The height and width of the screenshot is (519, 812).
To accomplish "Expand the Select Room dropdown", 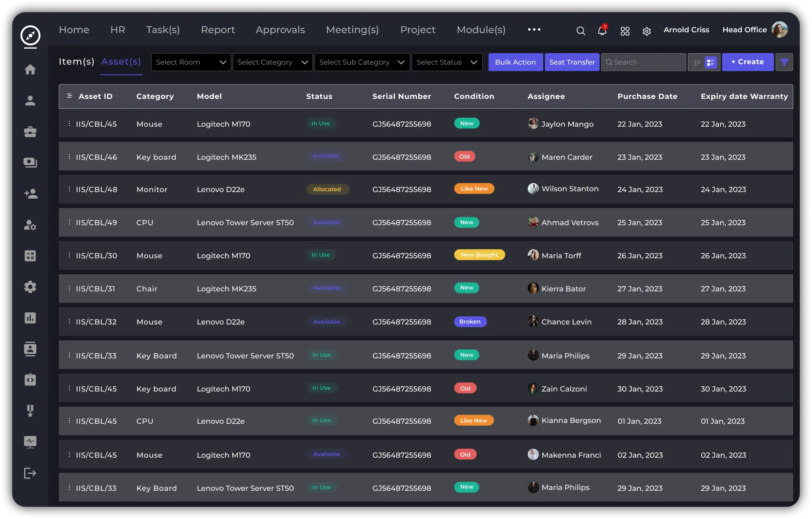I will click(191, 62).
